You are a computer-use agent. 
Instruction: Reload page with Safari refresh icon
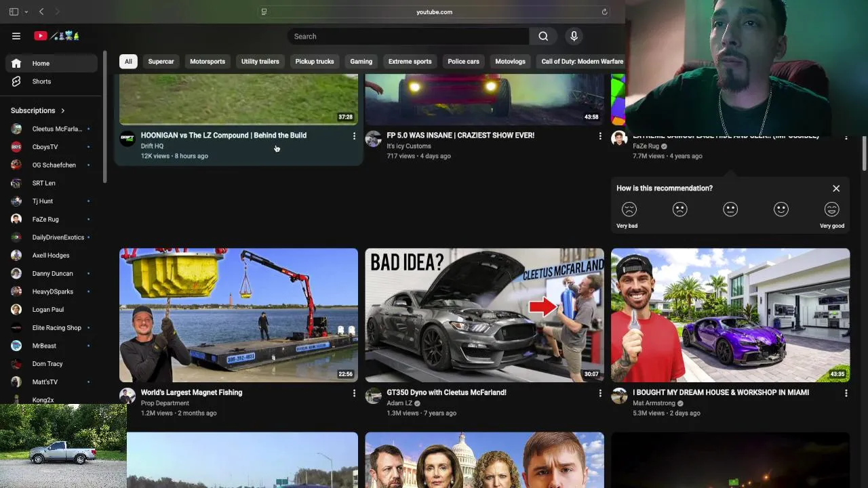pyautogui.click(x=604, y=12)
